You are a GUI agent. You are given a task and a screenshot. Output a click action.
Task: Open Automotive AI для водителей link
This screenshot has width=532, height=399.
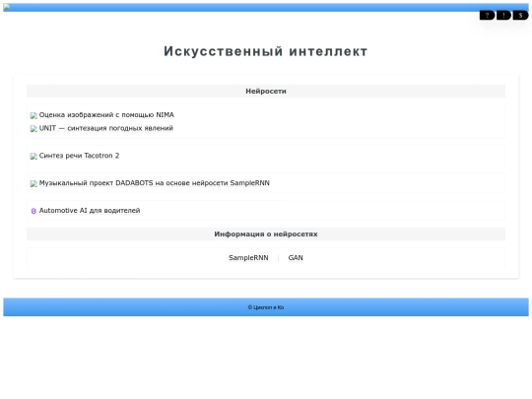click(x=90, y=211)
